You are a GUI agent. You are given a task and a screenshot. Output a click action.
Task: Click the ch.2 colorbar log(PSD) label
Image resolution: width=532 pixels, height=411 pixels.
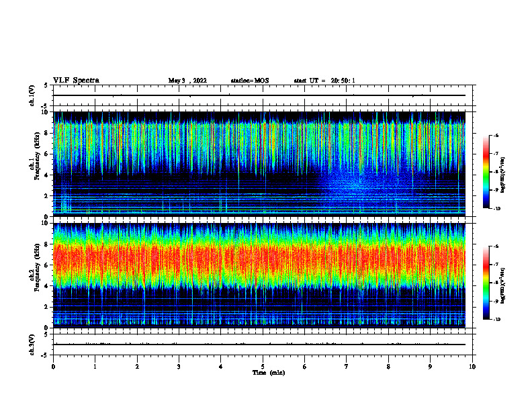click(503, 286)
